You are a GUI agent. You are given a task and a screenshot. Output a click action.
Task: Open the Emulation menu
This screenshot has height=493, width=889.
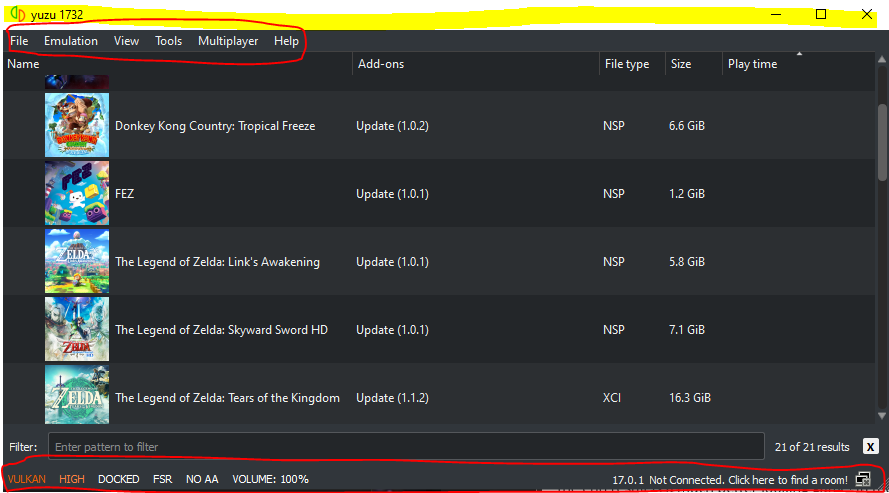(x=71, y=41)
